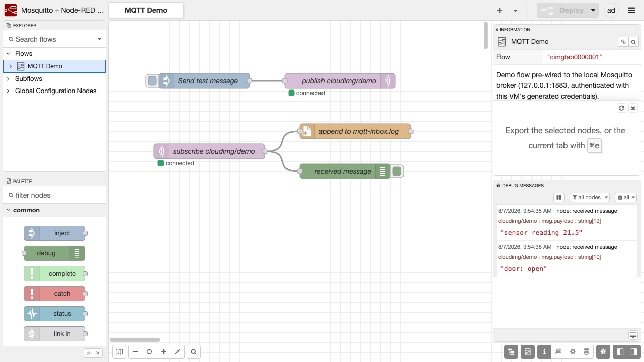The image size is (644, 362).
Task: Reset canvas zoom level
Action: point(149,352)
